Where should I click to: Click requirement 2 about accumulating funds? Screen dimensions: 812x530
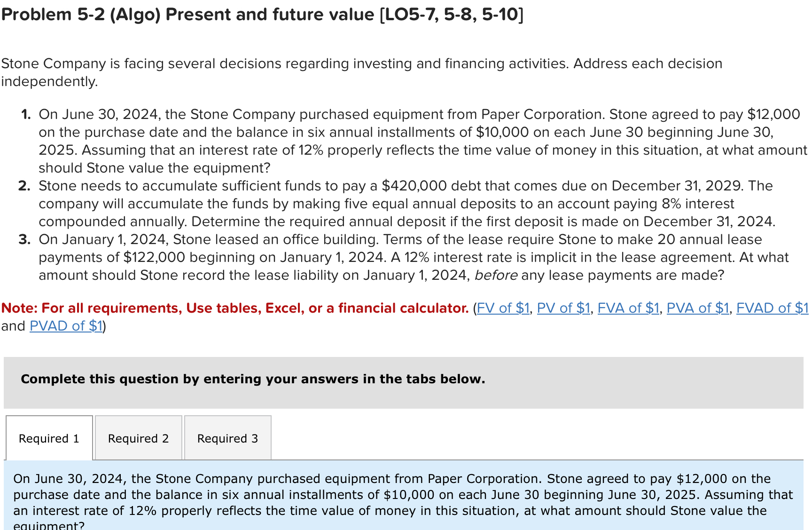click(x=376, y=203)
